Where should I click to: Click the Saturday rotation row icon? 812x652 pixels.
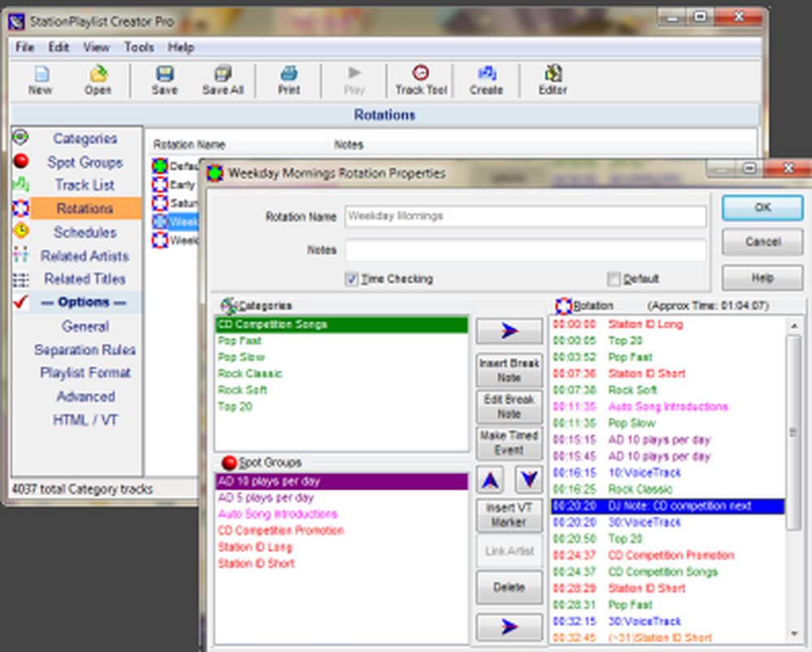click(160, 203)
